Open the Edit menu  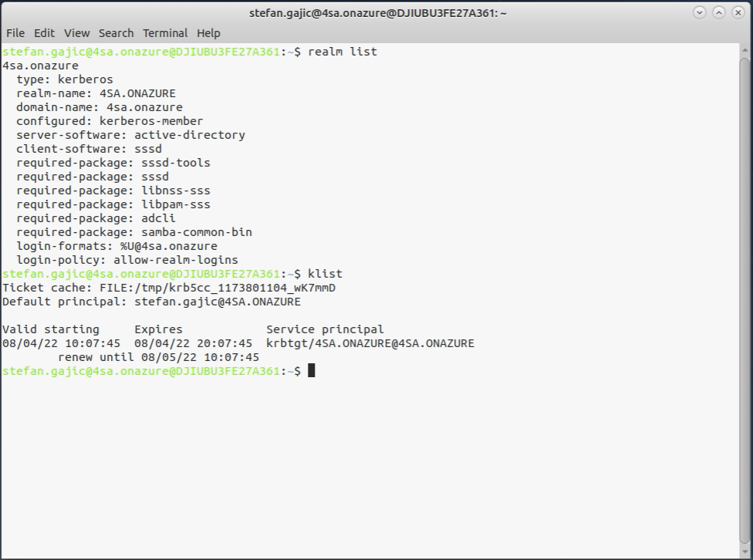[44, 33]
